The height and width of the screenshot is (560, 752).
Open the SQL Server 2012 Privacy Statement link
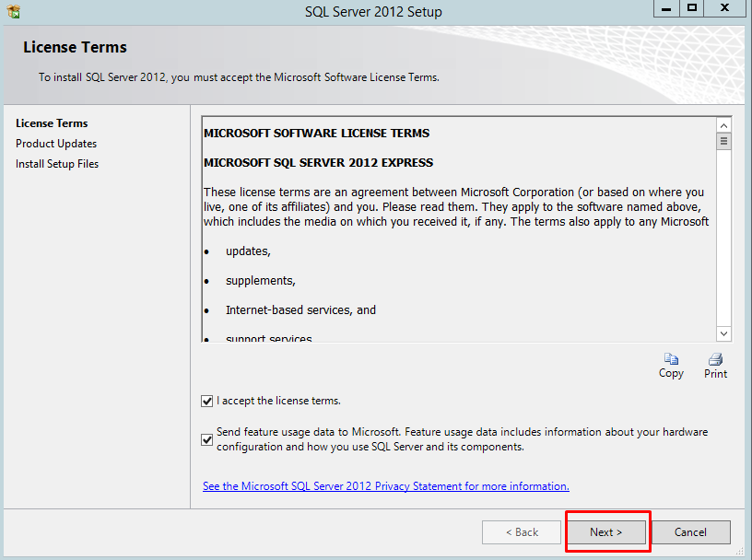point(386,486)
